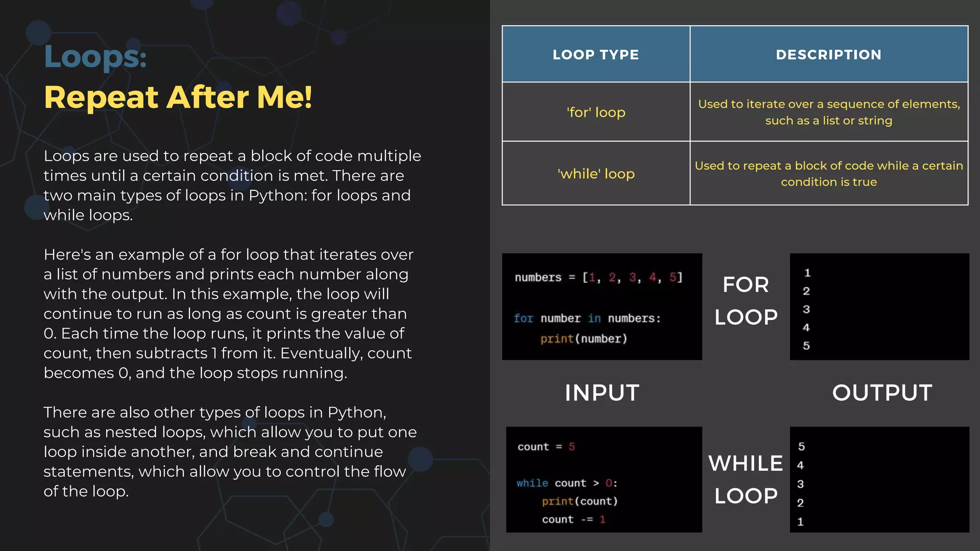This screenshot has height=551, width=980.
Task: Select the while loop code snippet image
Action: click(604, 479)
